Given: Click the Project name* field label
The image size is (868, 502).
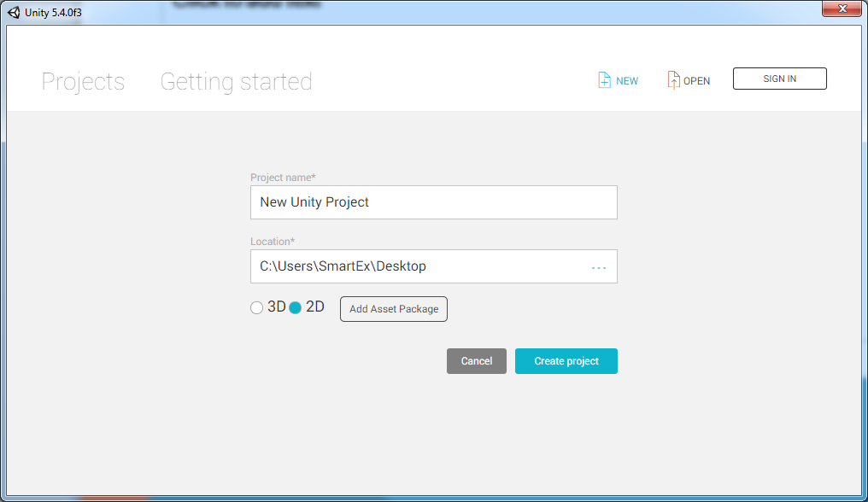Looking at the screenshot, I should tap(283, 178).
